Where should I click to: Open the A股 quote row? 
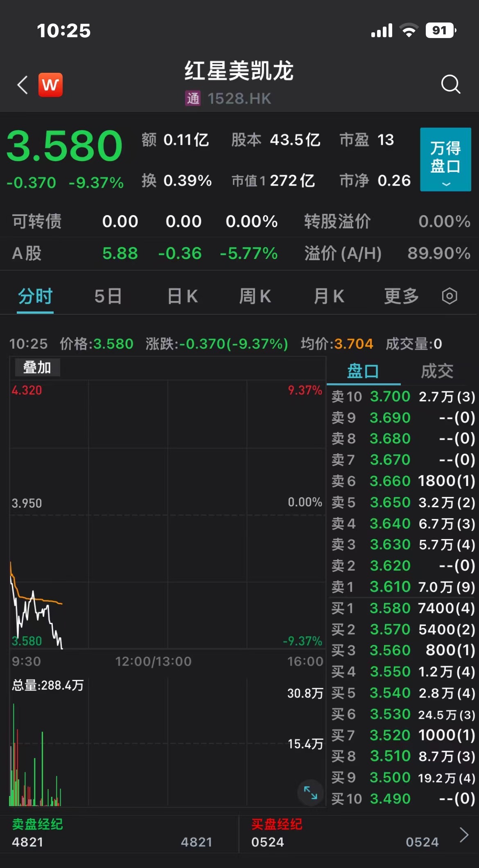click(x=239, y=254)
